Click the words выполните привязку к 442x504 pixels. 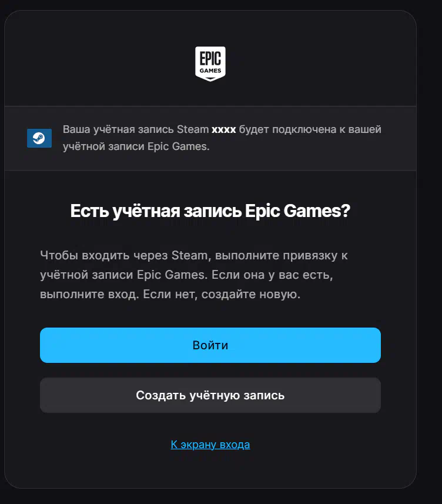click(x=282, y=256)
